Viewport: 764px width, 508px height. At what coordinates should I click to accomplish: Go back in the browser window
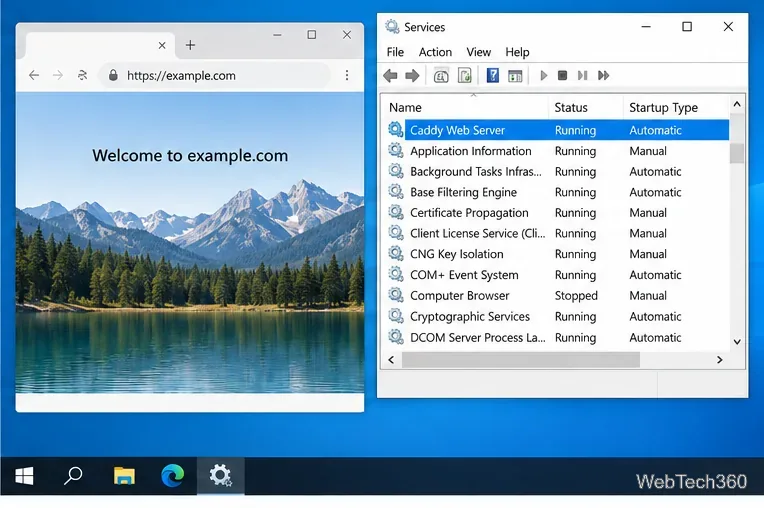click(x=34, y=75)
